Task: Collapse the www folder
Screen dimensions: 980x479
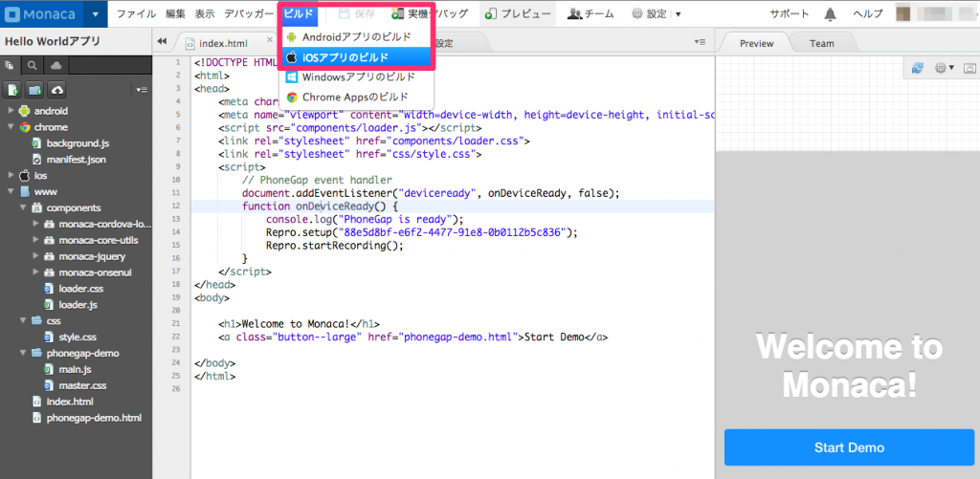Action: pos(11,192)
